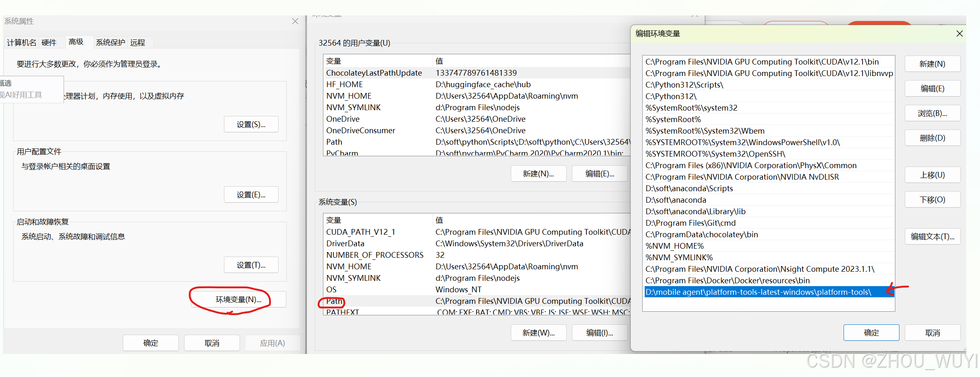
Task: Select %NVM_HOME% path entry
Action: click(x=769, y=246)
